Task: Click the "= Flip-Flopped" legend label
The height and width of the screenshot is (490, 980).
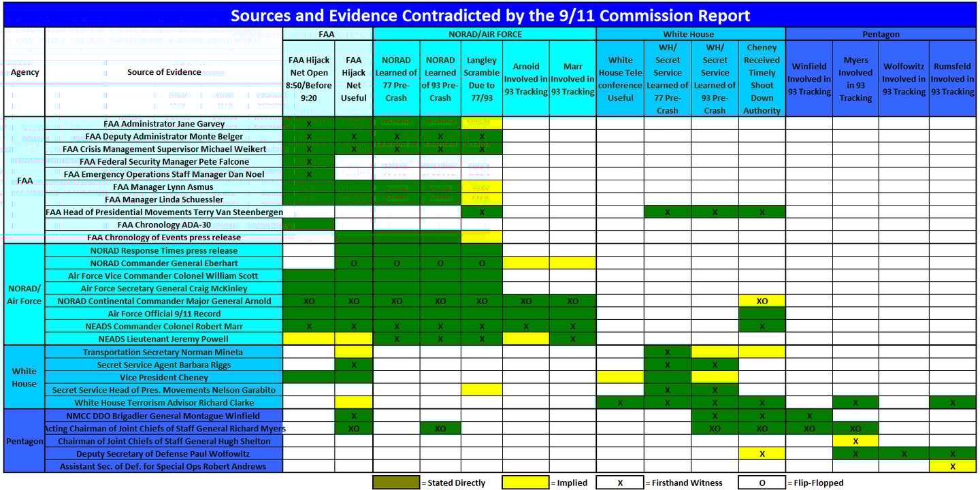Action: click(815, 483)
